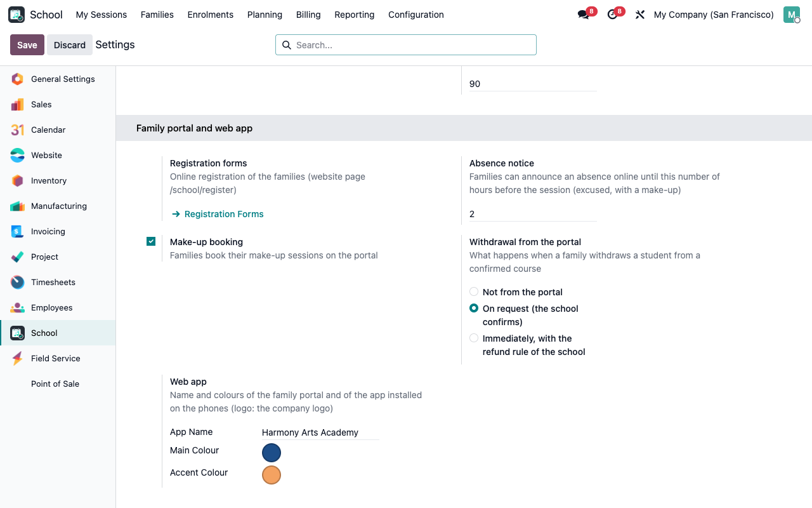
Task: Click the Invoicing dollar document icon
Action: coord(18,231)
